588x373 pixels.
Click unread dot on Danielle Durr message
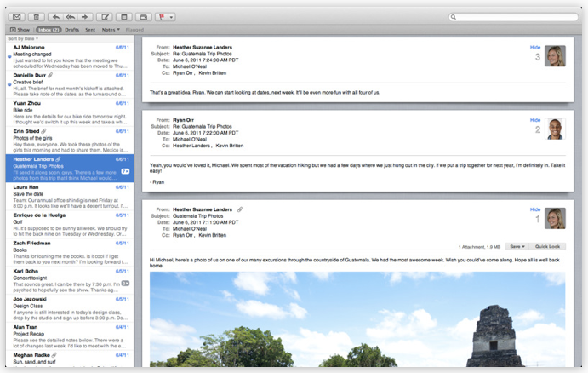[x=9, y=84]
